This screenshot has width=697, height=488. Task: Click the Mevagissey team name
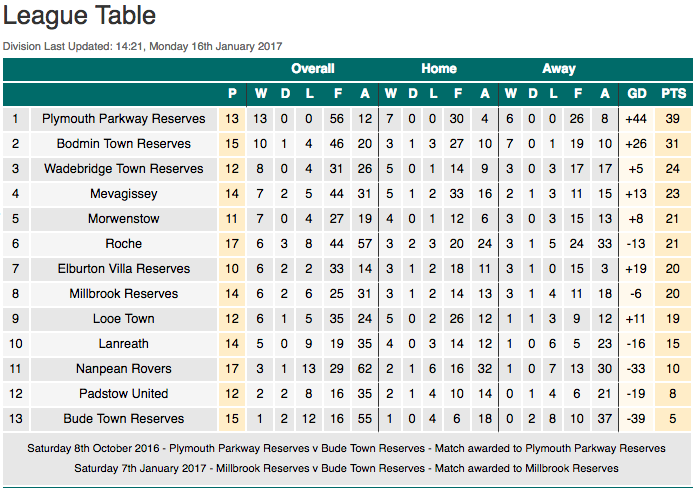pyautogui.click(x=124, y=194)
